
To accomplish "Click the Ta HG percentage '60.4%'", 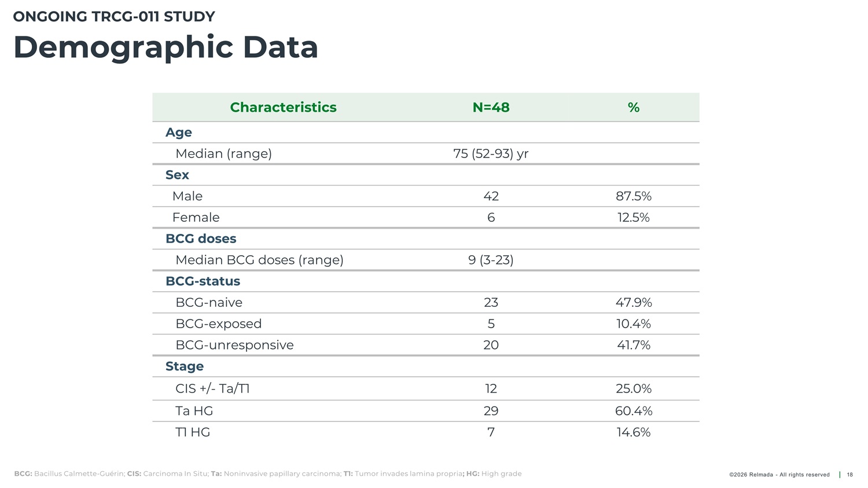I will [633, 411].
